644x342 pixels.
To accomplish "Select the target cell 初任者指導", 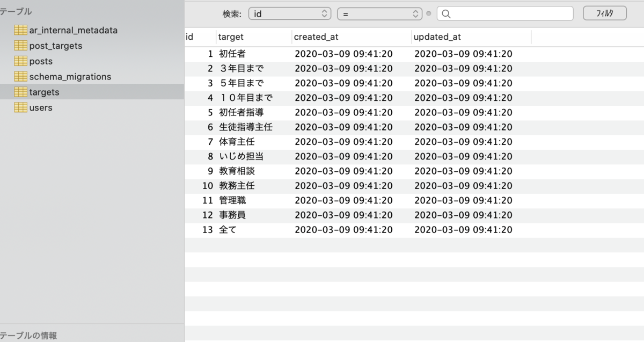I will (x=241, y=113).
